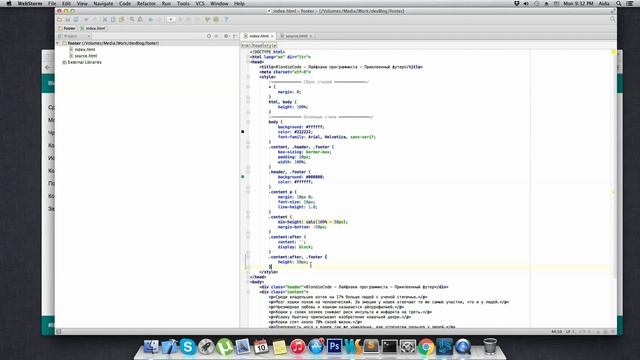Click footer in the navigation bar
640x360 pixels.
click(67, 28)
